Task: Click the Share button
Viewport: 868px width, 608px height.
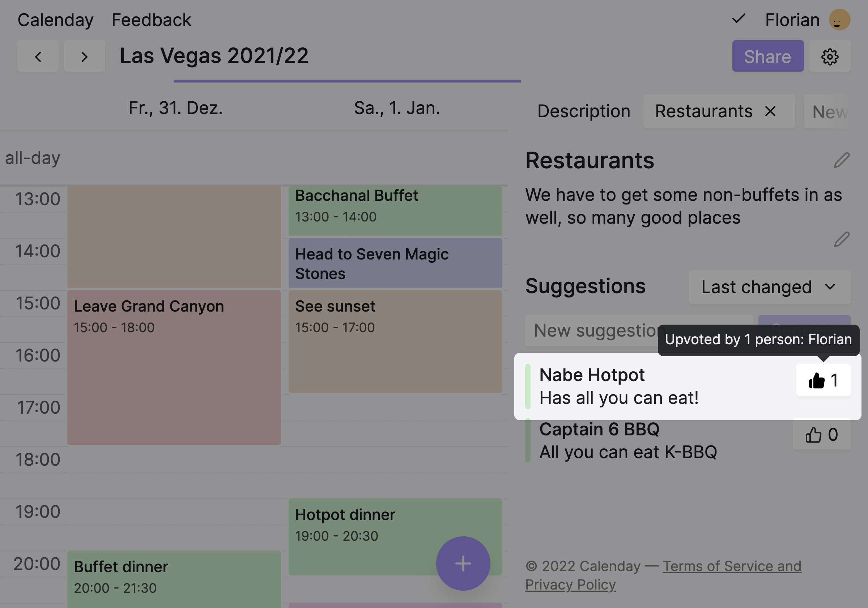Action: (767, 56)
